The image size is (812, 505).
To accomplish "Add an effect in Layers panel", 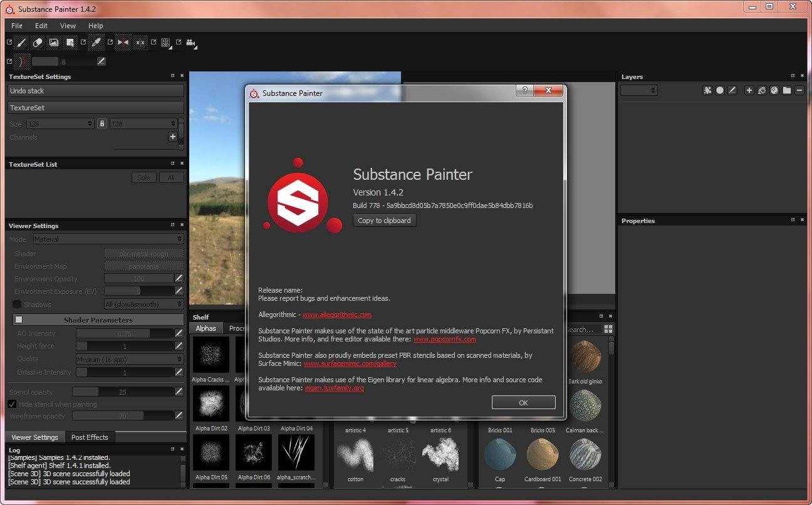I will (x=707, y=90).
